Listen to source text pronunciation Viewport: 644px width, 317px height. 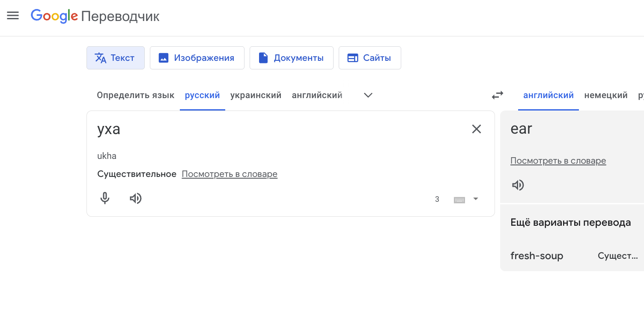(x=136, y=198)
